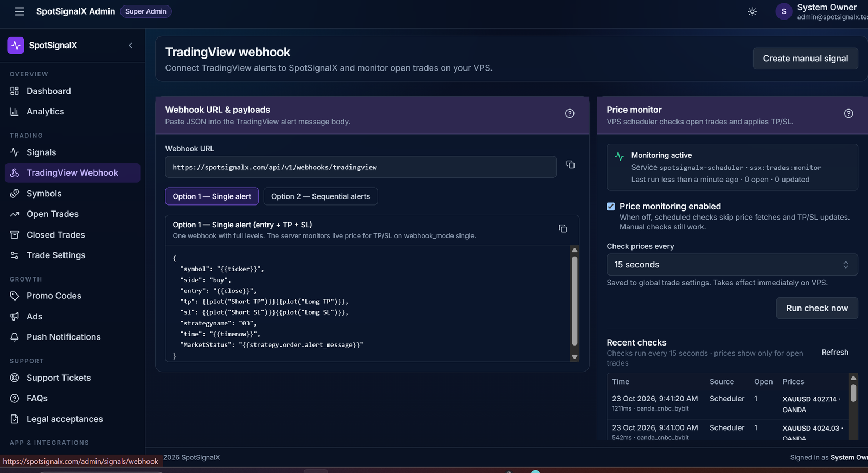Image resolution: width=868 pixels, height=473 pixels.
Task: Open help icon on Price monitor panel
Action: [x=848, y=113]
